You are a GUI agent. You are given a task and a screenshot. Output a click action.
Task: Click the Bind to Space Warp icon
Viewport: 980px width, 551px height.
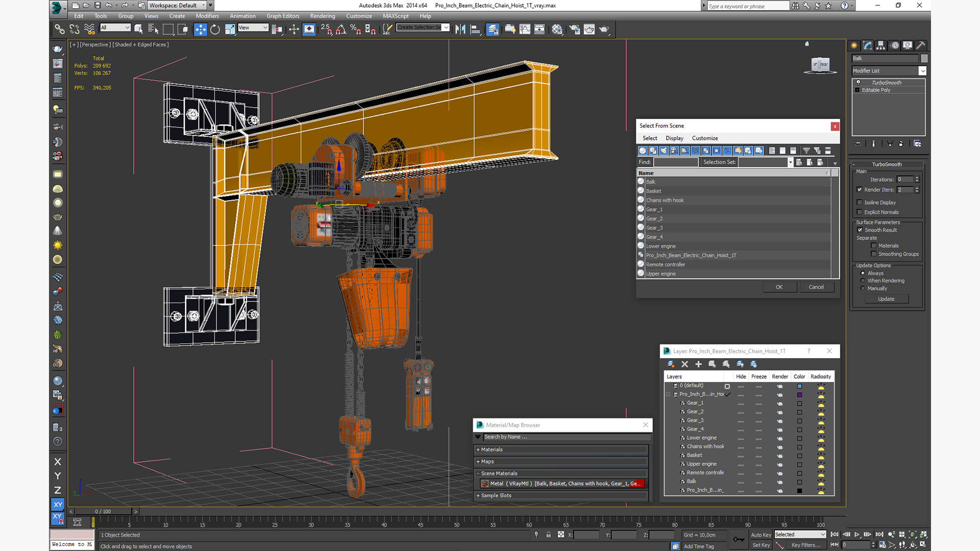pyautogui.click(x=89, y=30)
